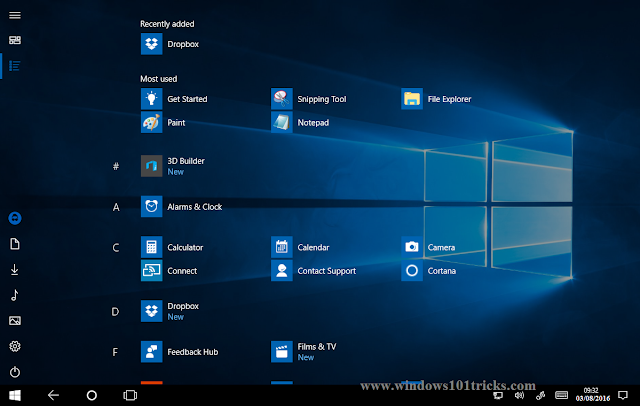
Task: Open Settings gear in sidebar
Action: [15, 346]
